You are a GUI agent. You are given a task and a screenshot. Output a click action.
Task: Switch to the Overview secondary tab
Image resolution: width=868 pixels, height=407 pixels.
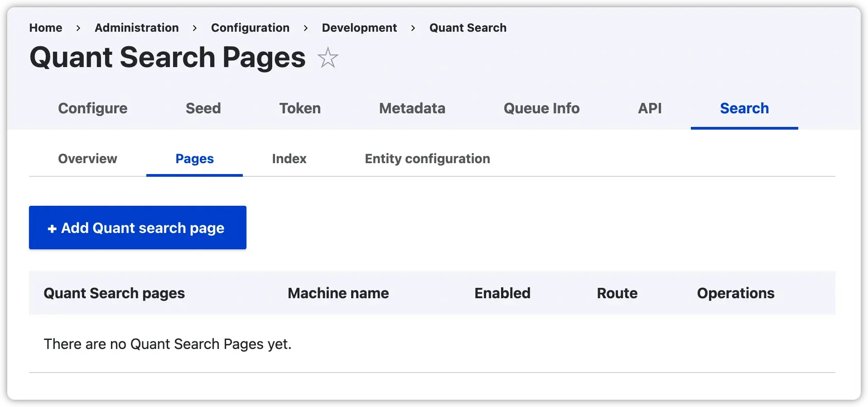(87, 159)
